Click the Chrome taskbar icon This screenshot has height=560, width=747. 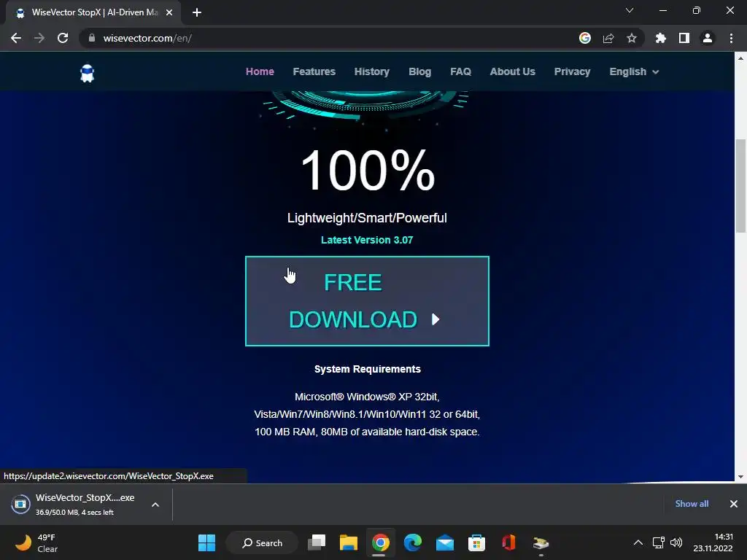[x=380, y=542]
